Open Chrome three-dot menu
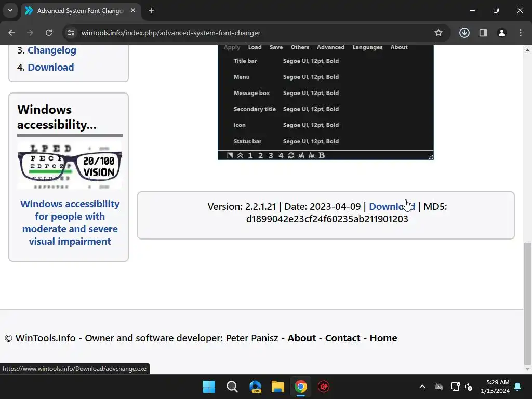 coord(521,33)
